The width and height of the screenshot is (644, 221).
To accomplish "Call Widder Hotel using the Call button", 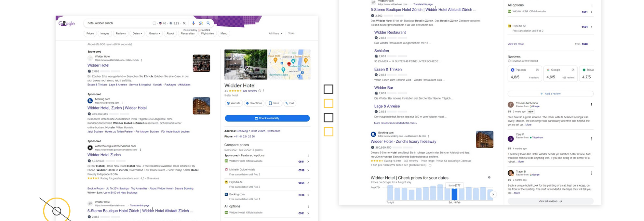I will click(289, 103).
